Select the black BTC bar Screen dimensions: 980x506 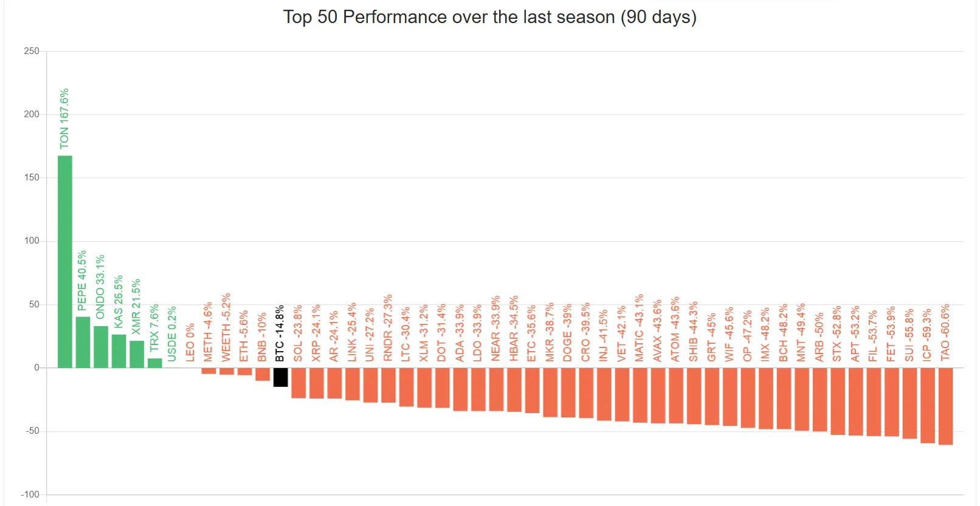(280, 377)
